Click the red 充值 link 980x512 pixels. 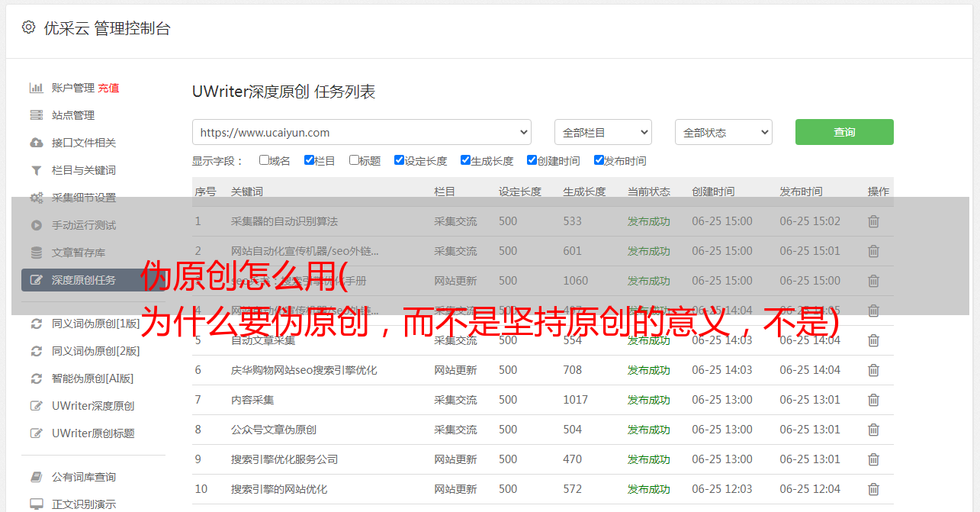pyautogui.click(x=108, y=88)
